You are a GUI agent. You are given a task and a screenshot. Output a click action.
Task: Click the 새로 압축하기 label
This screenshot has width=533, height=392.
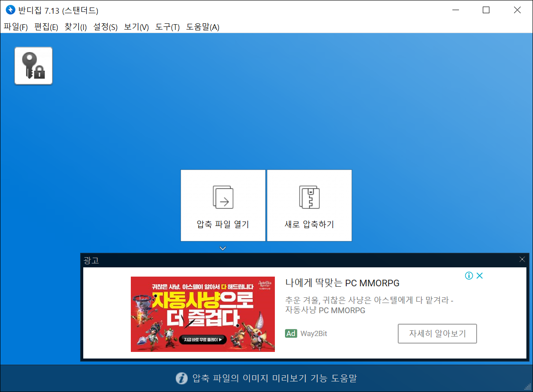click(309, 225)
